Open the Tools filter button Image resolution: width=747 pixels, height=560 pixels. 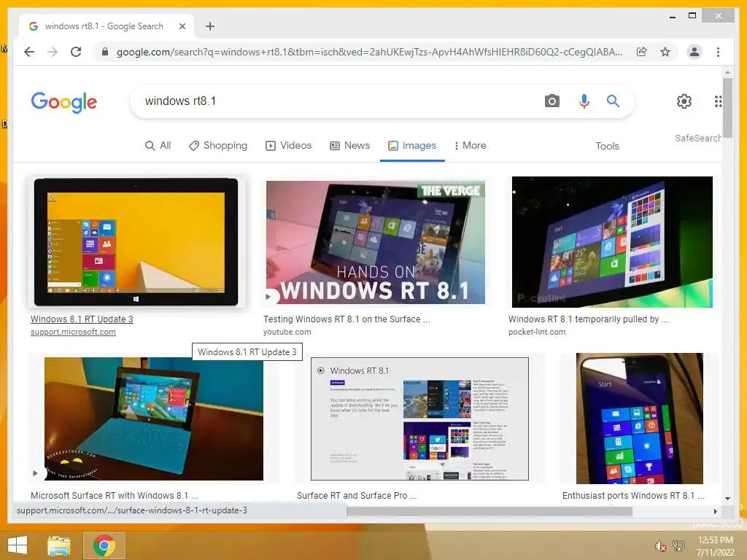click(x=607, y=146)
